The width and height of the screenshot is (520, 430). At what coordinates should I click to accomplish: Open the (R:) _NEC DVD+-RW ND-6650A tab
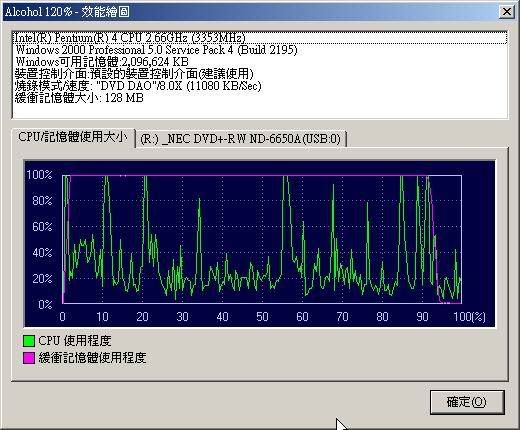click(241, 139)
